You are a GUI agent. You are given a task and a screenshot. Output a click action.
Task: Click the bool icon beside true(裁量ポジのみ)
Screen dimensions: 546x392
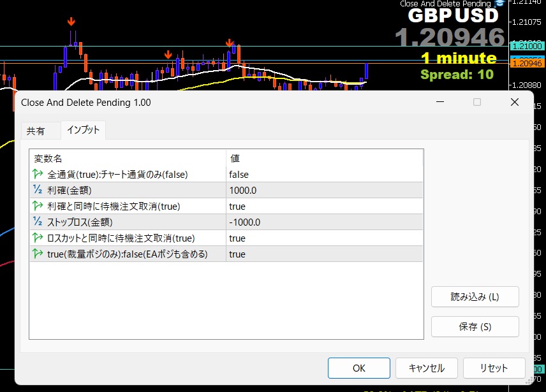(x=38, y=254)
